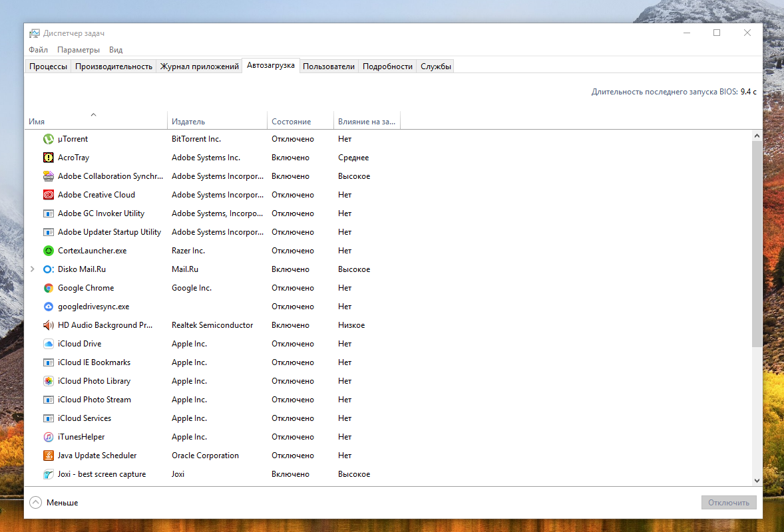Image resolution: width=784 pixels, height=532 pixels.
Task: Click the iCloud Services icon
Action: (x=48, y=418)
